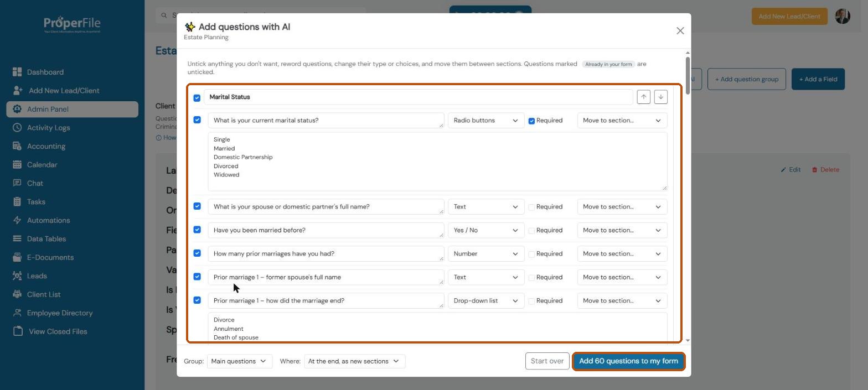Click the Chat bubble icon

tap(17, 183)
